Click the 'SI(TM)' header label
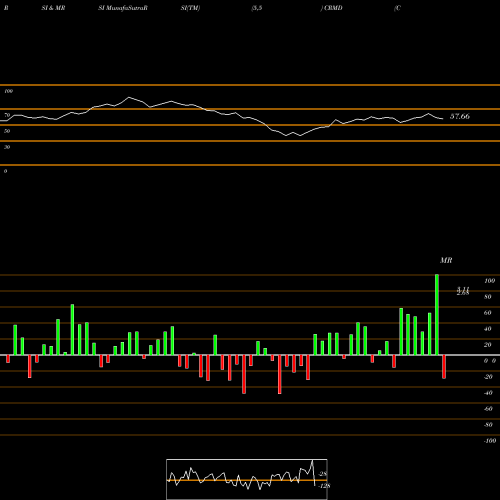Image resolution: width=500 pixels, height=500 pixels. click(190, 8)
